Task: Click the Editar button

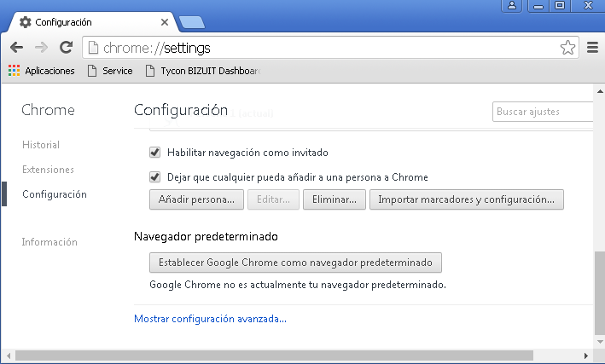Action: click(273, 199)
